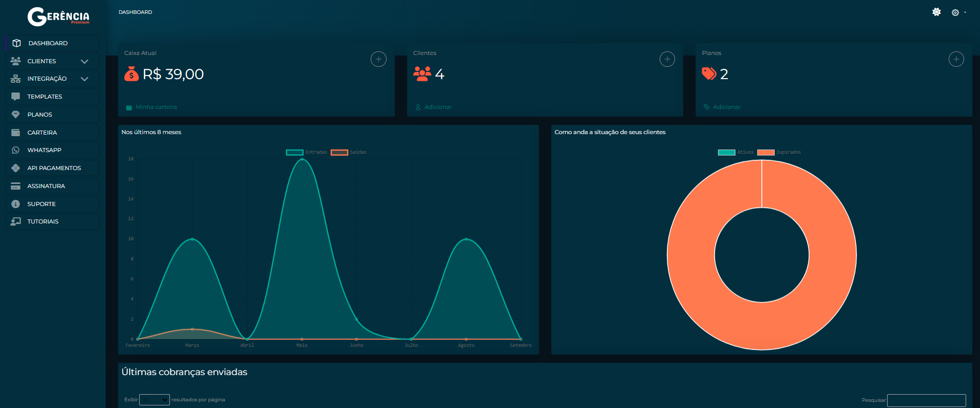Click the Gerência Premium logo
This screenshot has height=408, width=980.
pyautogui.click(x=58, y=16)
